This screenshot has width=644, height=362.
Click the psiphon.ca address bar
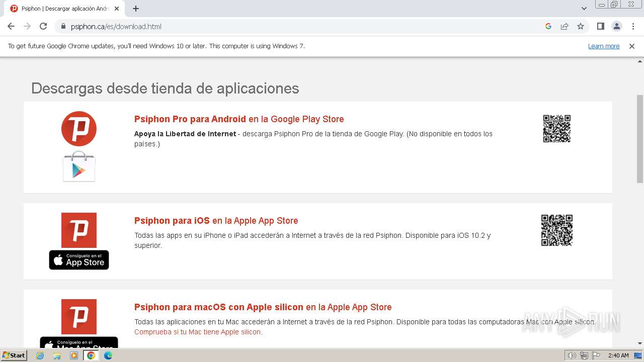click(x=302, y=26)
